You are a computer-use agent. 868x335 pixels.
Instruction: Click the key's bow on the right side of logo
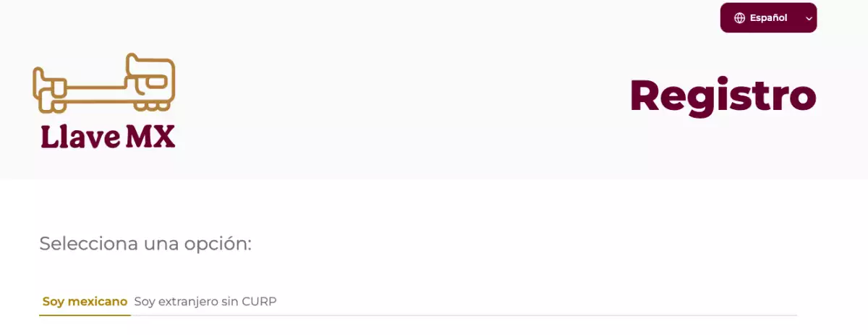[x=150, y=78]
